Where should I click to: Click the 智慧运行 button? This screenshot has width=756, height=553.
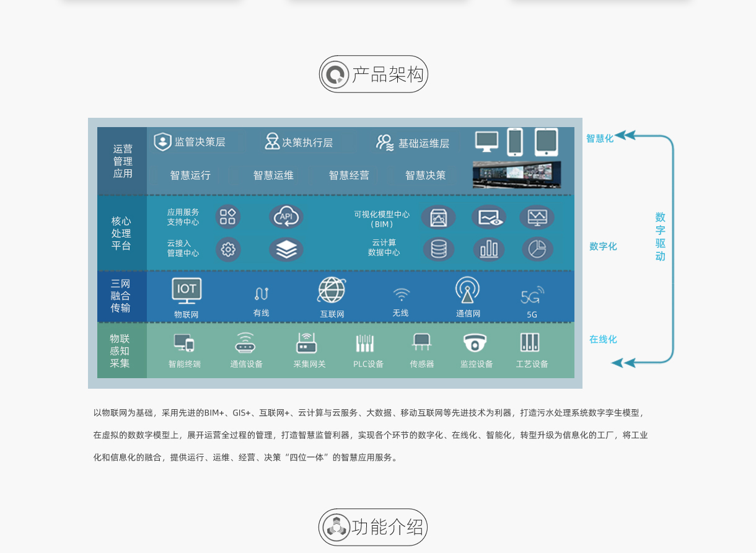(x=190, y=175)
